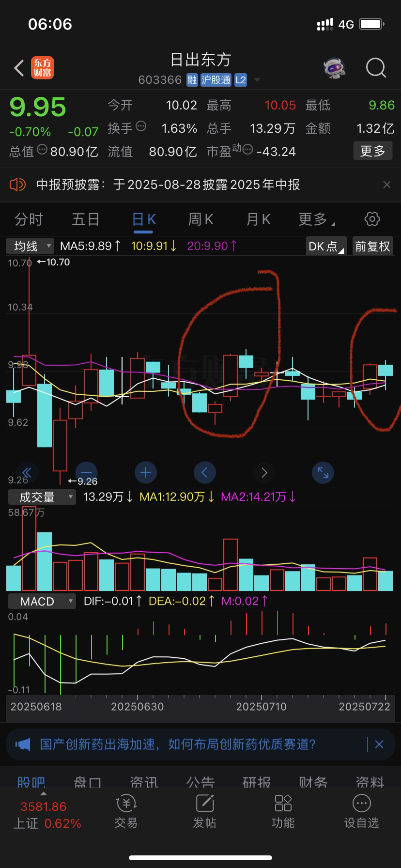
Task: Open the 均线 indicator dropdown
Action: point(30,246)
